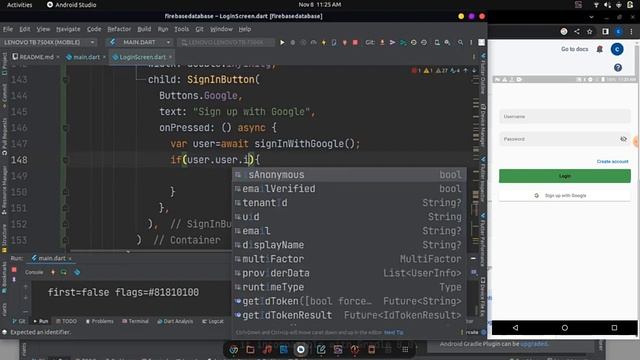Click the Username input field

coord(564,117)
